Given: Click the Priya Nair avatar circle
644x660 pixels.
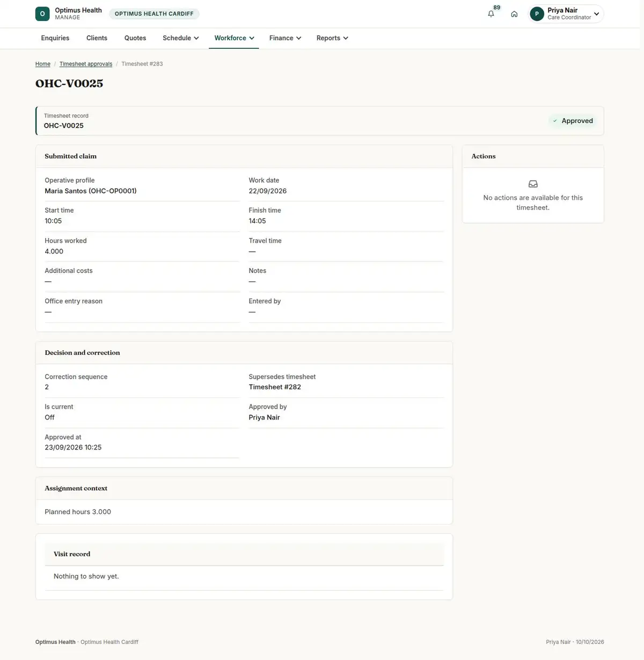Looking at the screenshot, I should (537, 14).
